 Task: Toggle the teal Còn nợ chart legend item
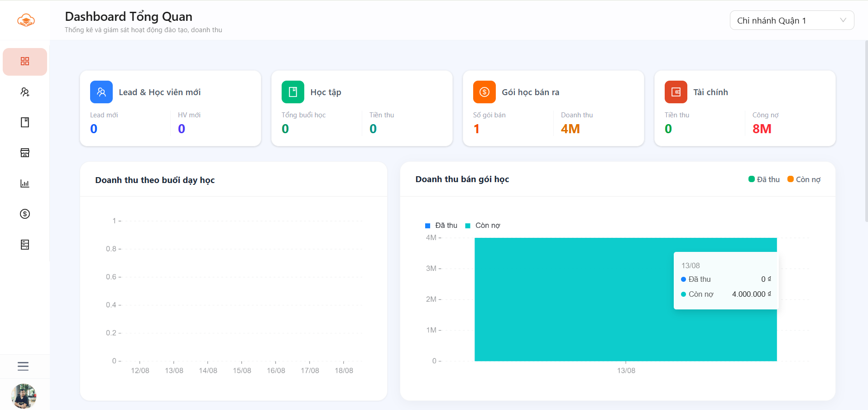[x=483, y=226]
